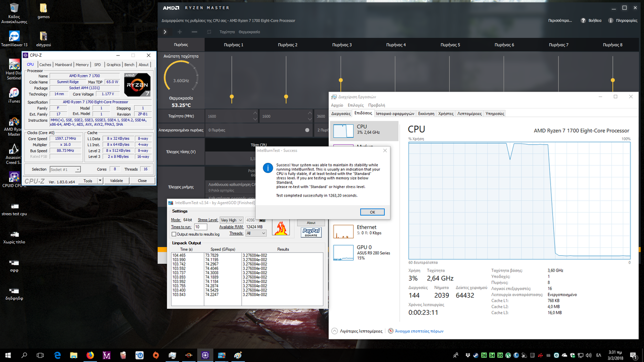
Task: Click the speed stepper for core 2 (1600)
Action: 309,116
